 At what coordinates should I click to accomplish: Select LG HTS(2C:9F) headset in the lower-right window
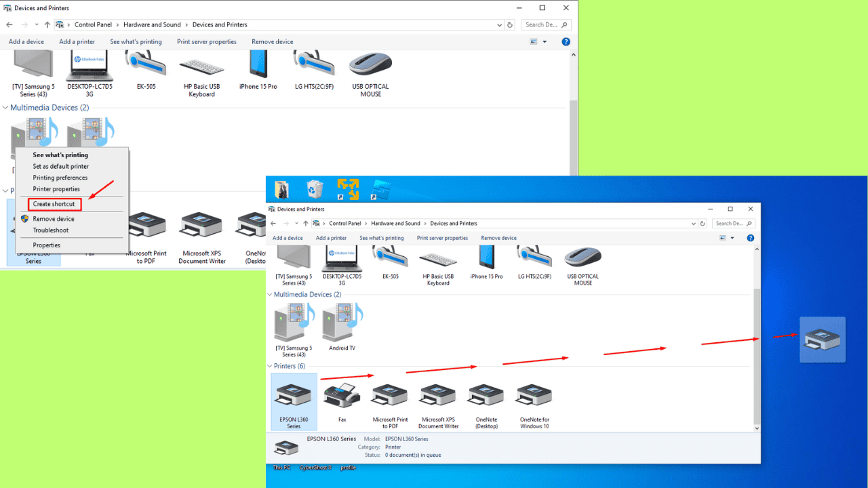coord(534,262)
